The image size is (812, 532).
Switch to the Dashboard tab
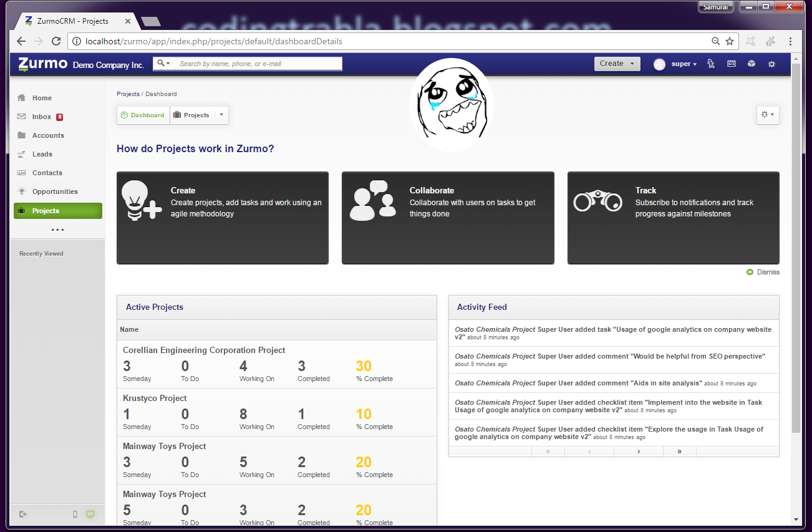(143, 115)
